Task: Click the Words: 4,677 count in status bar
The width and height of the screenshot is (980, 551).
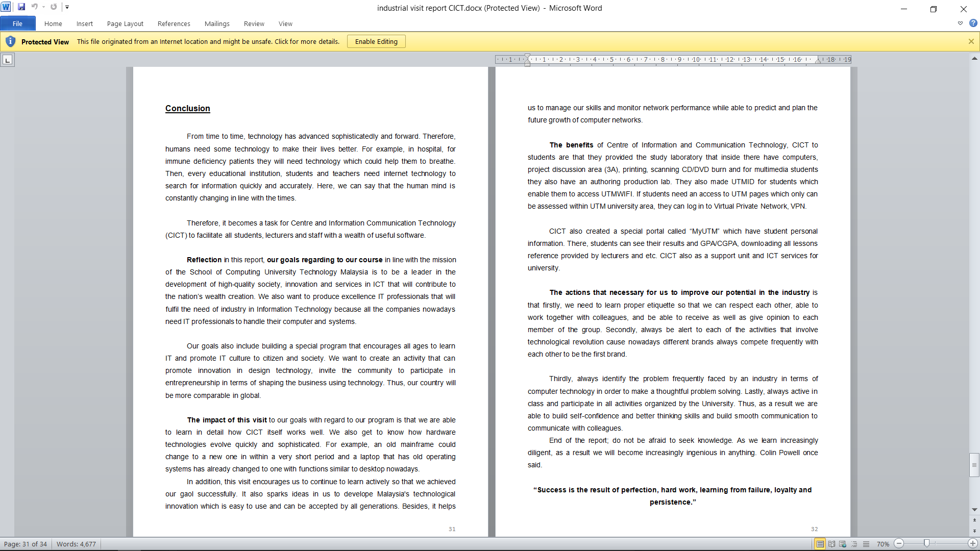Action: point(76,544)
